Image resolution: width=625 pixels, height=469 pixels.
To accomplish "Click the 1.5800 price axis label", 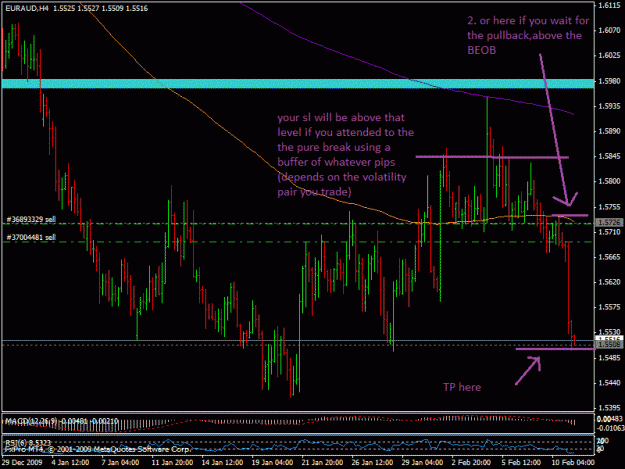I will pyautogui.click(x=609, y=181).
